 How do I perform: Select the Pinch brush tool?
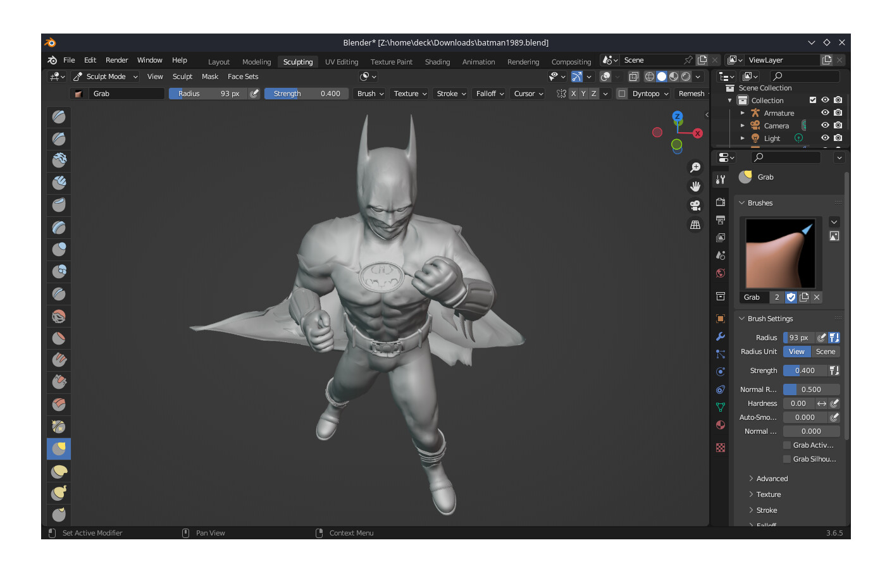59,427
